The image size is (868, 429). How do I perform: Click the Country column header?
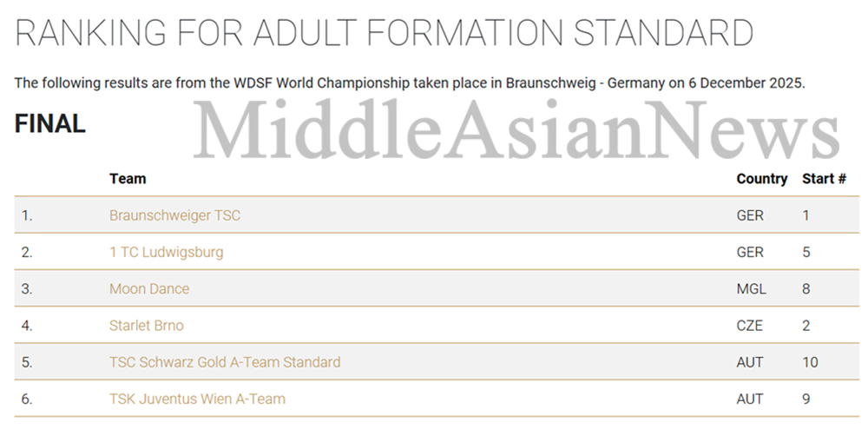coord(762,180)
